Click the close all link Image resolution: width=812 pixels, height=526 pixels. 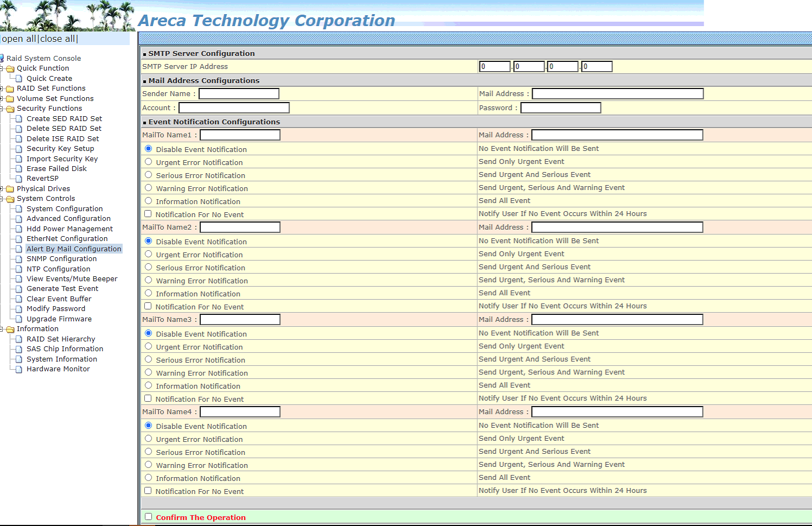coord(57,39)
